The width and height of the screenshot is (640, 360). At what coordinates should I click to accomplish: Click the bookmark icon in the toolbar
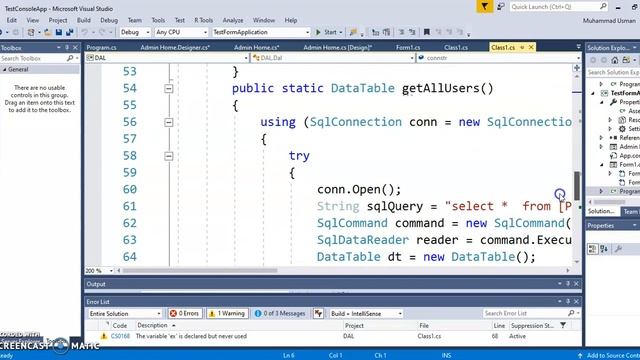(427, 32)
